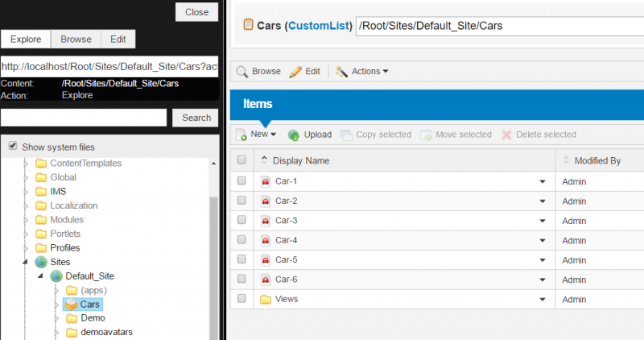Click the Edit pencil icon
The image size is (644, 340).
[x=295, y=72]
